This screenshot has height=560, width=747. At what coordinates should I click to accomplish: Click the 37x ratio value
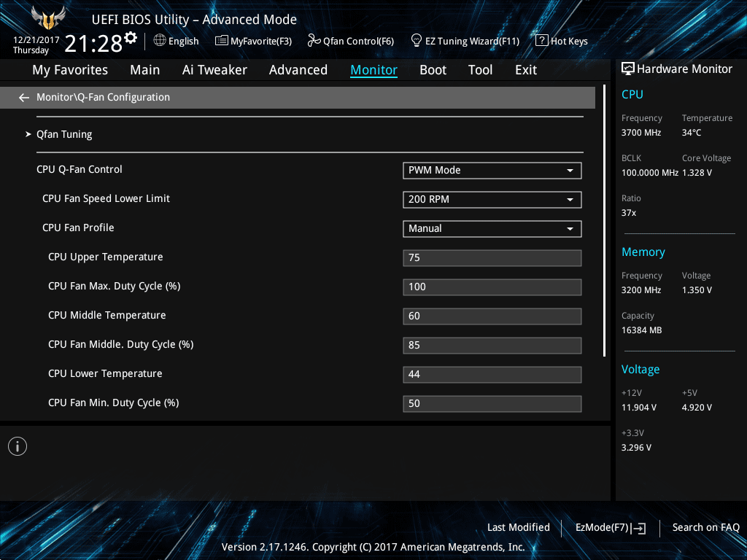tap(629, 213)
